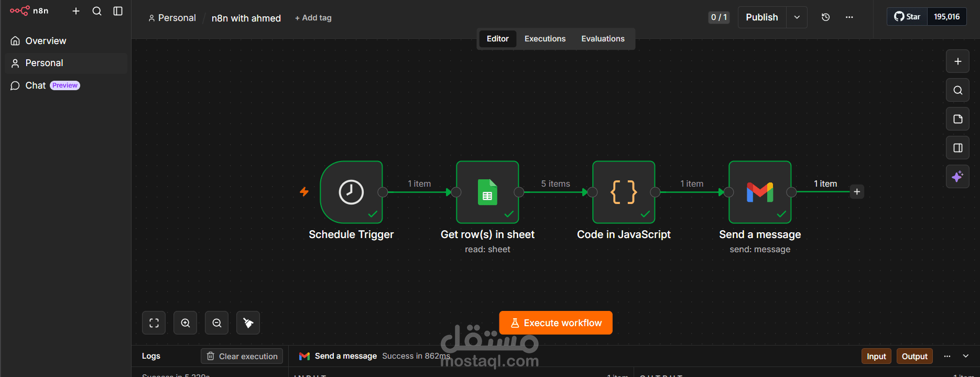Toggle Output pane in logs

tap(914, 357)
